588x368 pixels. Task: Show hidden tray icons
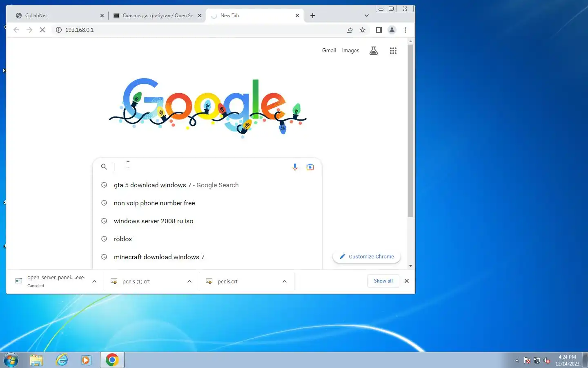[x=517, y=361]
